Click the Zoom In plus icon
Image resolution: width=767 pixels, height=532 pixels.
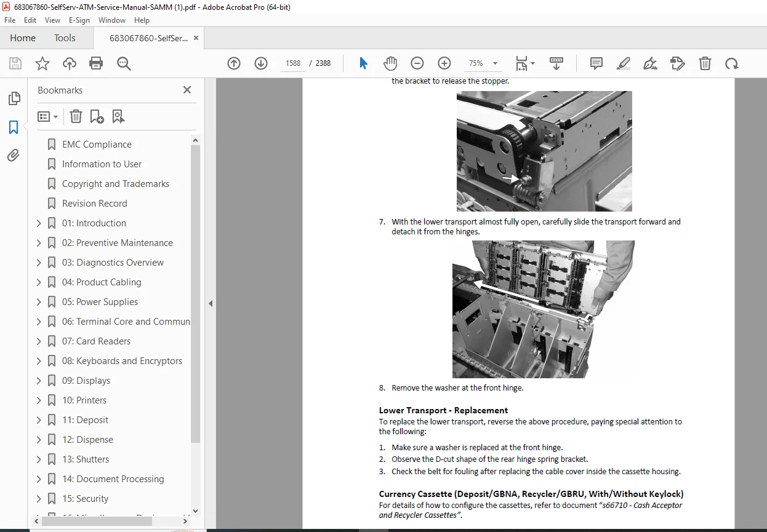[x=444, y=63]
